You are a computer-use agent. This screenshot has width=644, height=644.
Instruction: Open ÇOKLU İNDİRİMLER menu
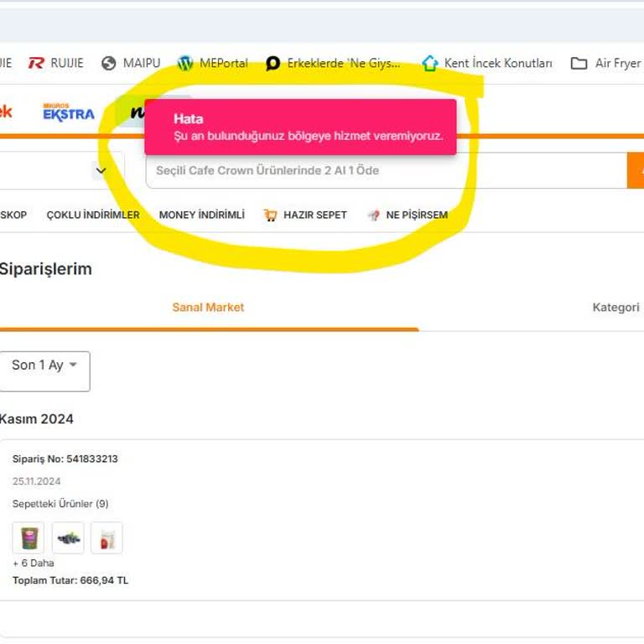(93, 215)
